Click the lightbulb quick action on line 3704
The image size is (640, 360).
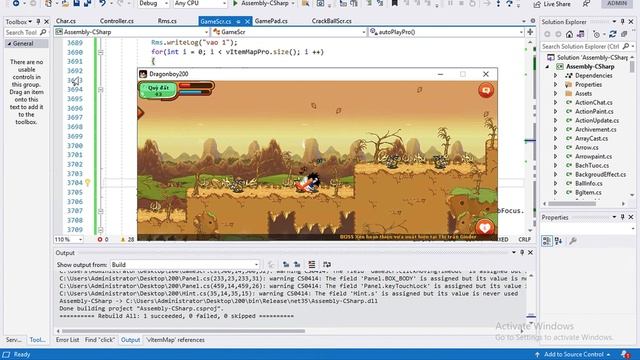87,182
